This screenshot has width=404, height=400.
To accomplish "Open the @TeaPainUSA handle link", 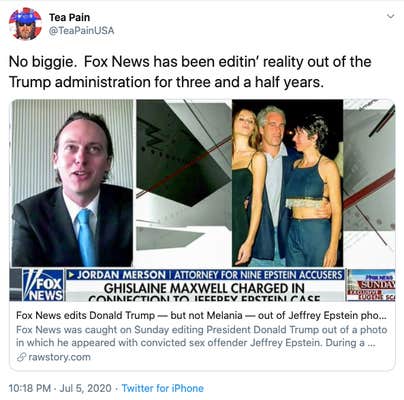I will click(x=81, y=31).
